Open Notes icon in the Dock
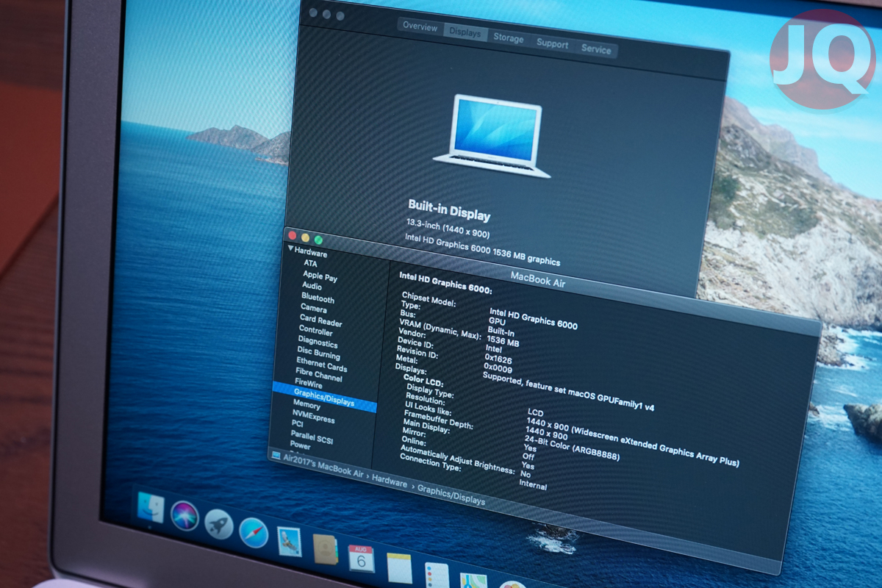This screenshot has width=882, height=588. tap(399, 568)
